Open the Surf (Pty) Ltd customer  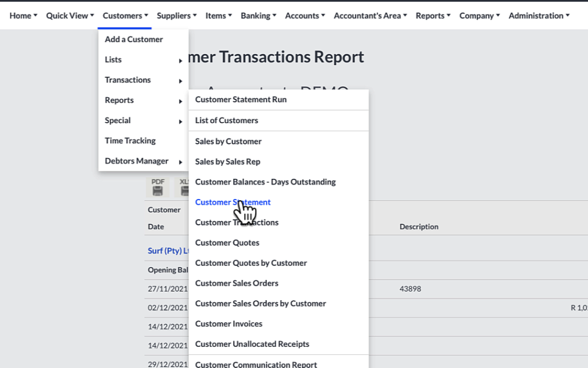(x=167, y=250)
